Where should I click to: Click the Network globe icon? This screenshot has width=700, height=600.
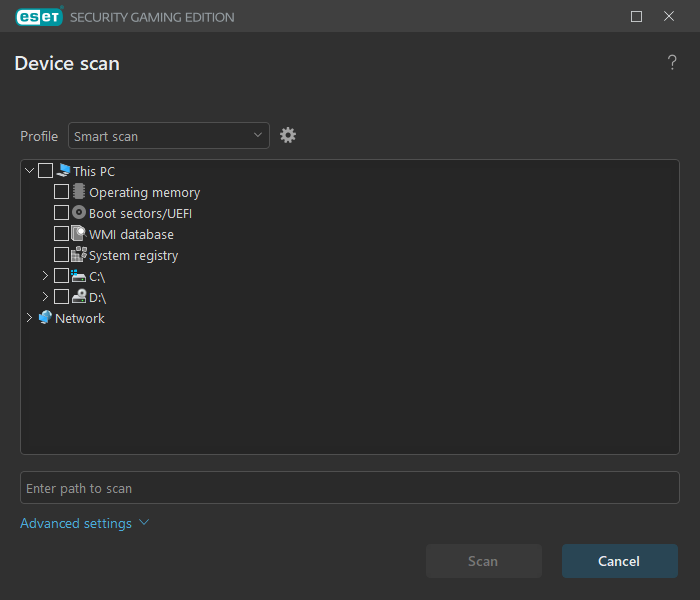pyautogui.click(x=45, y=317)
